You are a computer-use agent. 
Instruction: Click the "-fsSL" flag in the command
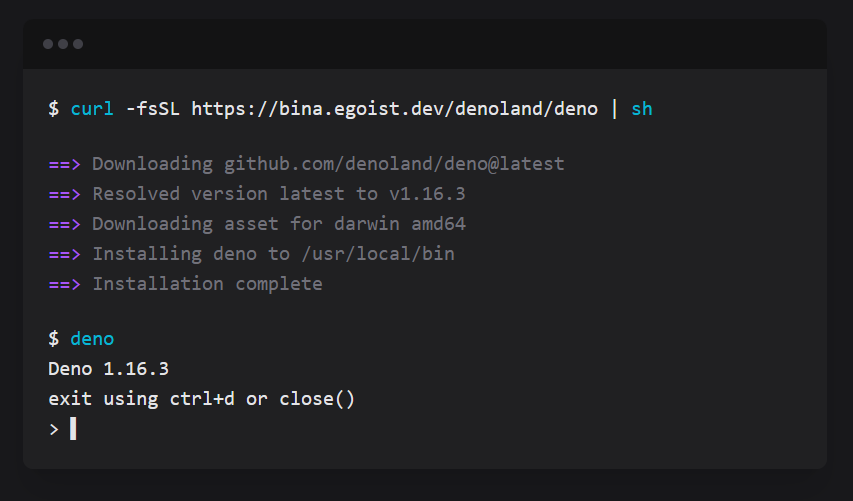(153, 108)
